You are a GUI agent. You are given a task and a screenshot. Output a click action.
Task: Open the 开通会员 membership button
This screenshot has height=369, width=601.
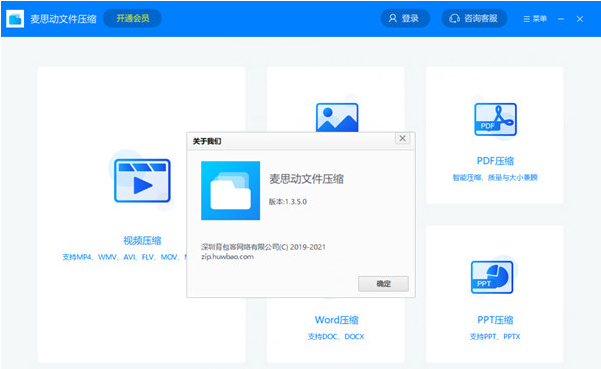tap(133, 18)
